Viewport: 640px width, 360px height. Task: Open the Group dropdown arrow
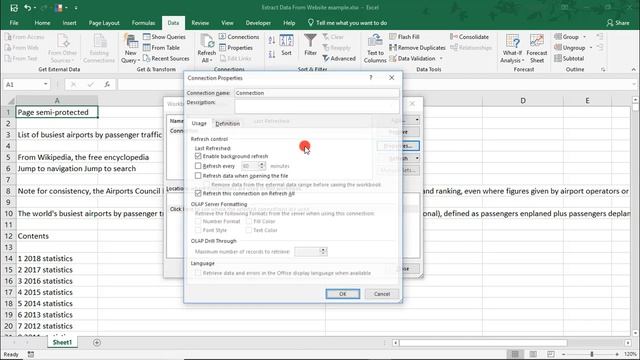(x=584, y=37)
